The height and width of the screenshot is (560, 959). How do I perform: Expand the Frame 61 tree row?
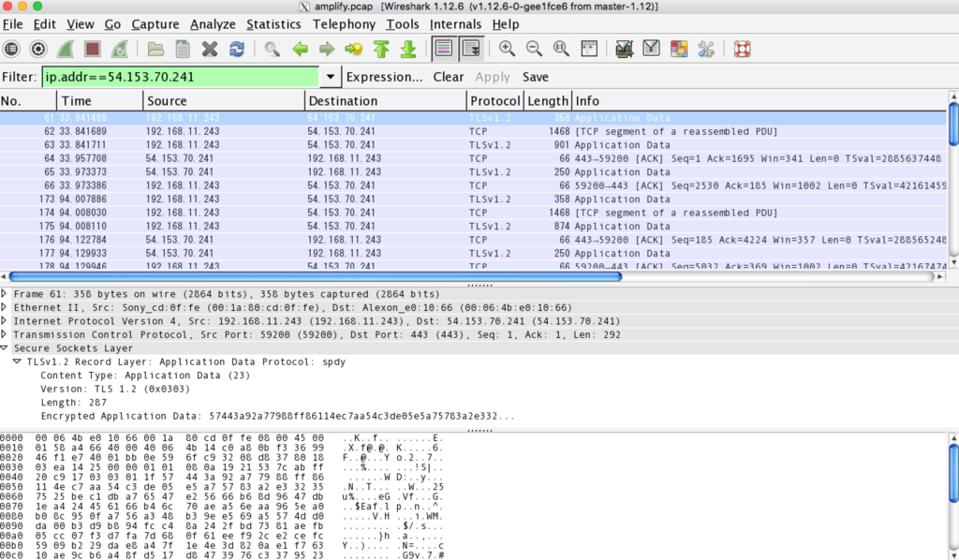[x=5, y=294]
